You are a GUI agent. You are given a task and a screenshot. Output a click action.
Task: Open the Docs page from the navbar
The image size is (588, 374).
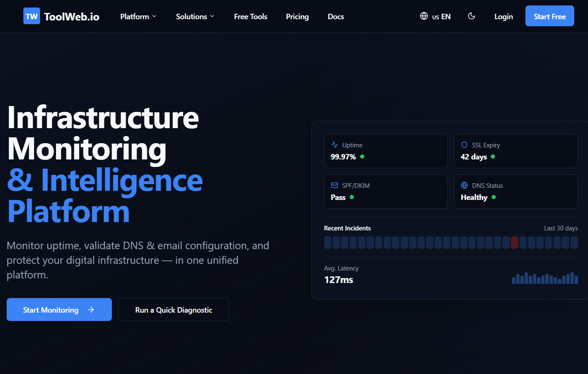click(336, 16)
